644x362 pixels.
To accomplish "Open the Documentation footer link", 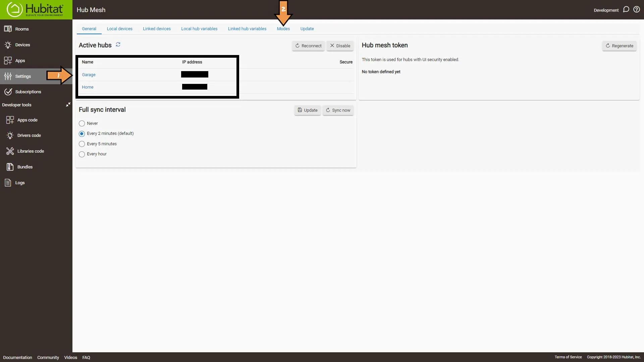I will 17,357.
